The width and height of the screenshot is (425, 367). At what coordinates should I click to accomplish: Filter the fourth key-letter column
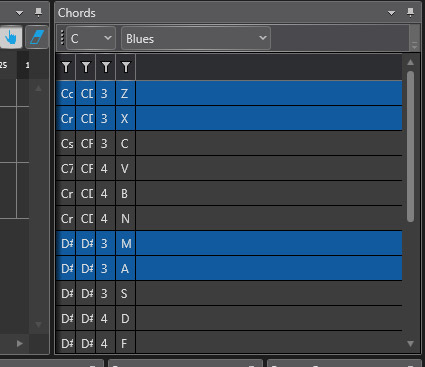coord(126,67)
